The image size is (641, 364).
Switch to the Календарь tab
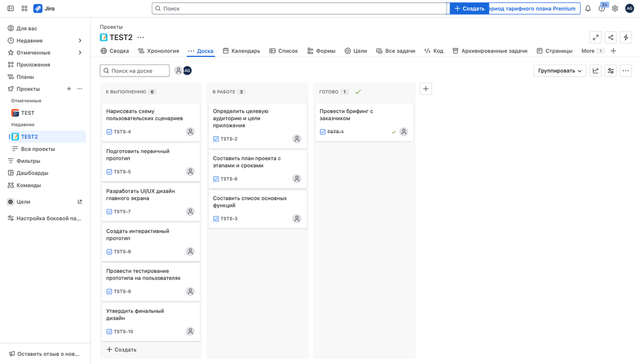coord(241,51)
